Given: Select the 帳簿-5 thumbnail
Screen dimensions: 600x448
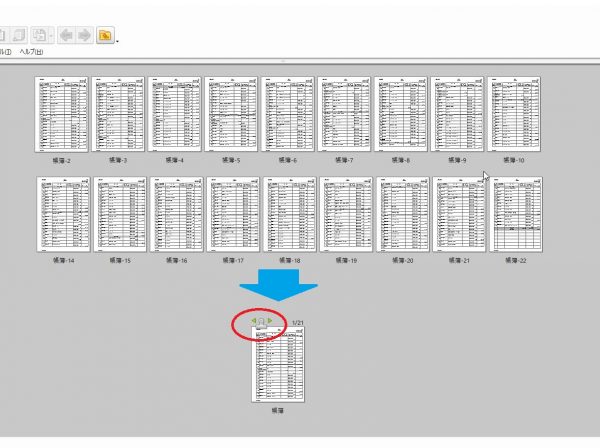Looking at the screenshot, I should (x=231, y=114).
